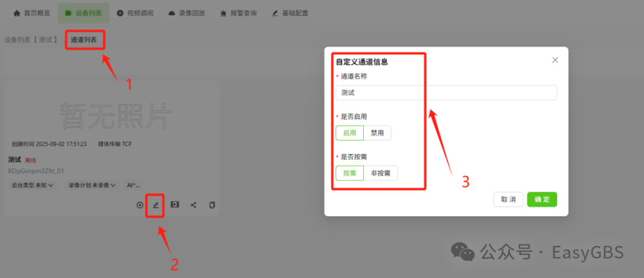The width and height of the screenshot is (644, 278).
Task: Open the 基础配置 tab
Action: (290, 13)
